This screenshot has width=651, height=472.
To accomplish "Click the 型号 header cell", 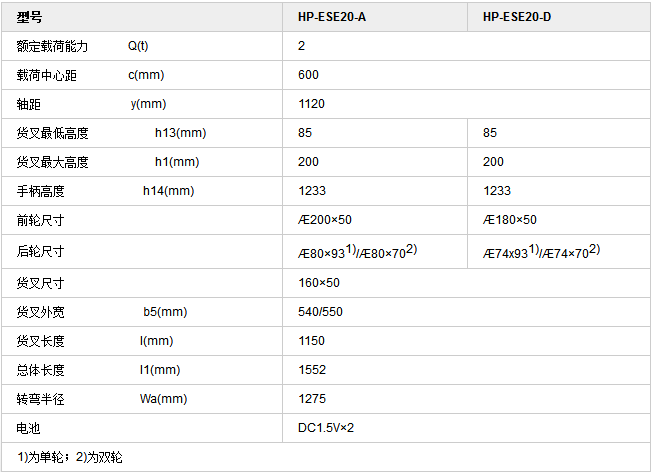I will coord(31,18).
